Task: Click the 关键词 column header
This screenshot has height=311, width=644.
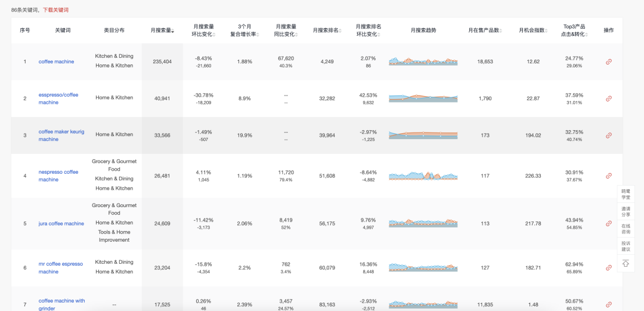Action: coord(63,30)
